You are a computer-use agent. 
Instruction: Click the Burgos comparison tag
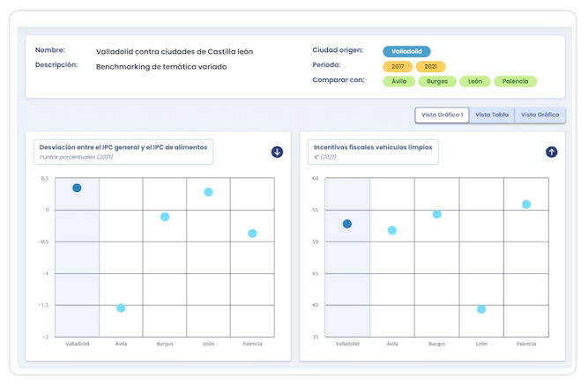coord(437,81)
